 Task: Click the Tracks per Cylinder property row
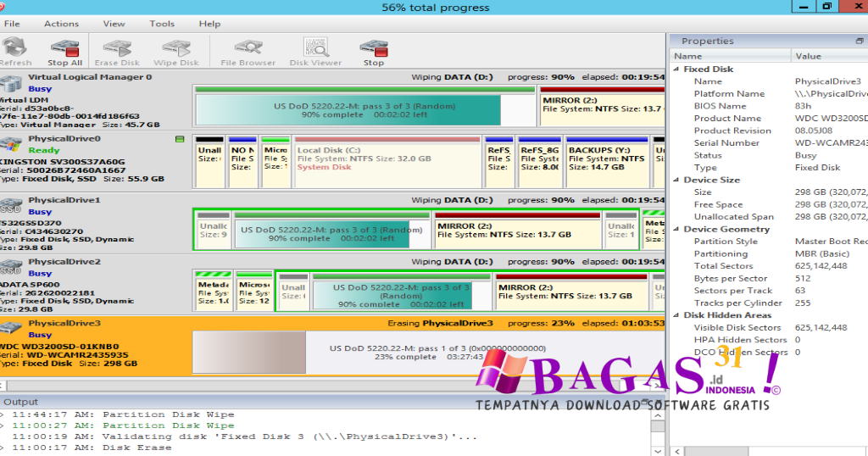tap(769, 303)
